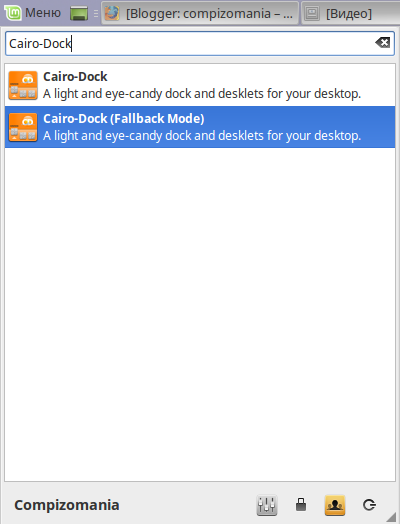Image resolution: width=400 pixels, height=524 pixels.
Task: Launch the Cairo-Dock search result
Action: click(200, 85)
